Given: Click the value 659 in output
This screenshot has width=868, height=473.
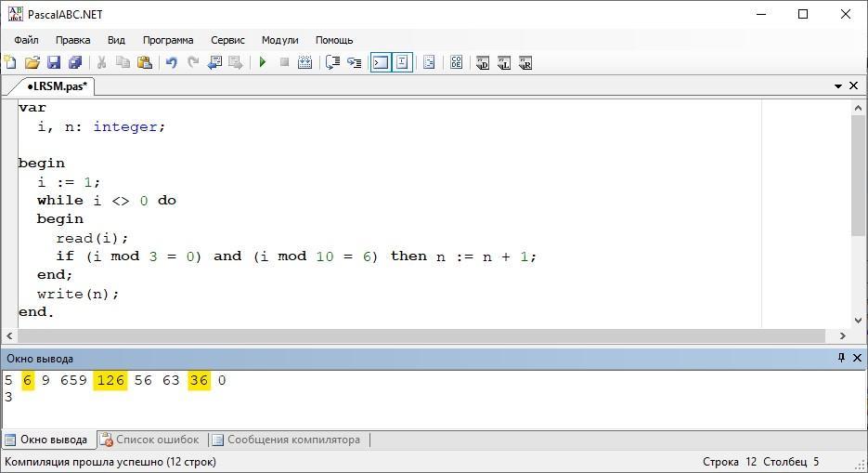Looking at the screenshot, I should (x=73, y=380).
